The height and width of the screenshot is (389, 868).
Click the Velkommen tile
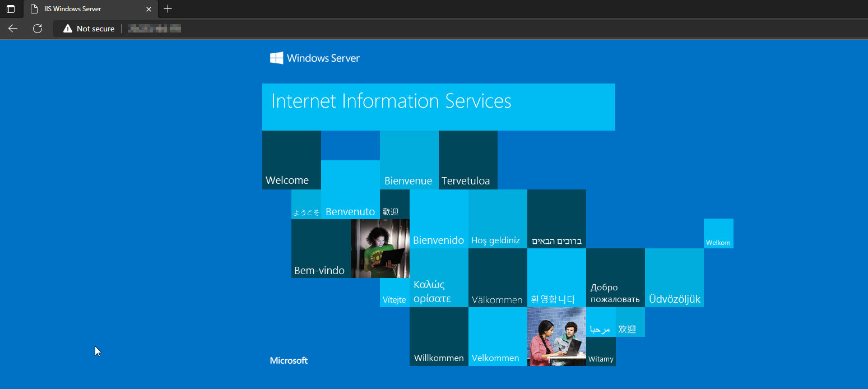point(498,336)
